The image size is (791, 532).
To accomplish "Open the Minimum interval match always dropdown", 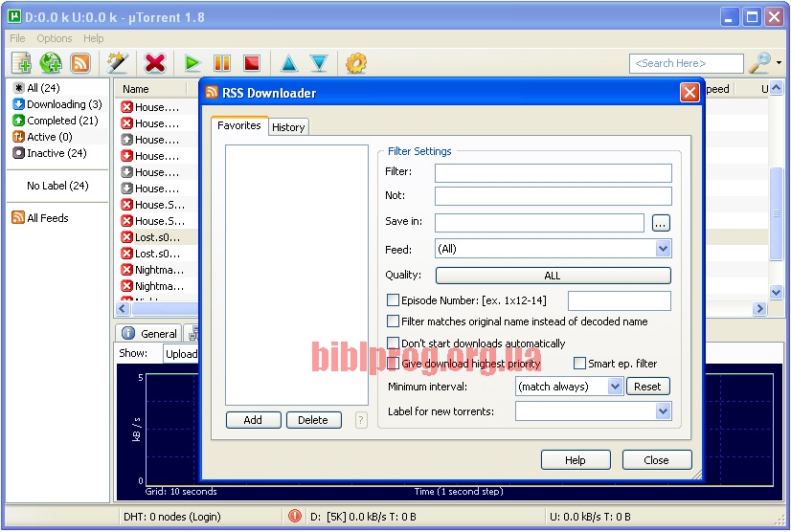I will pyautogui.click(x=570, y=387).
